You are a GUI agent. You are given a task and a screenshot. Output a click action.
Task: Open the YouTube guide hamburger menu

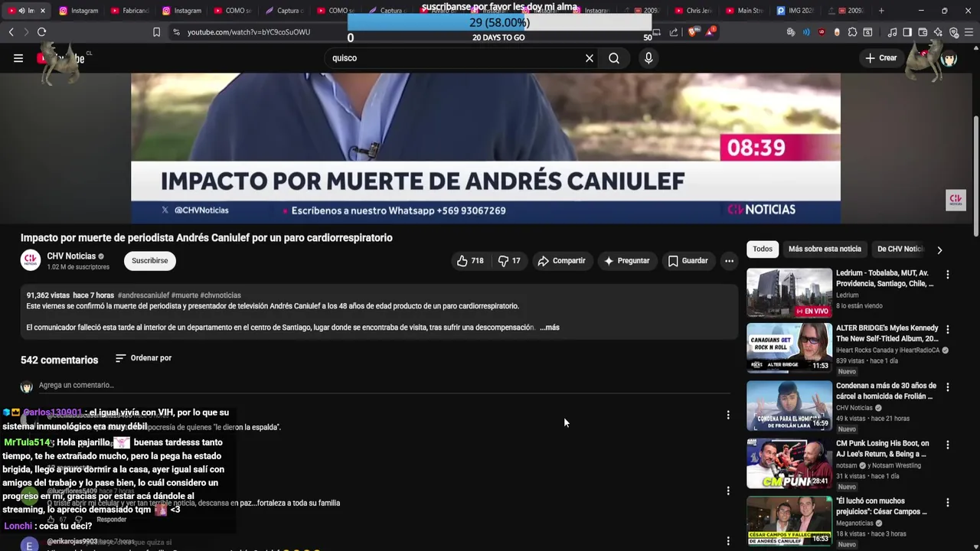[18, 58]
